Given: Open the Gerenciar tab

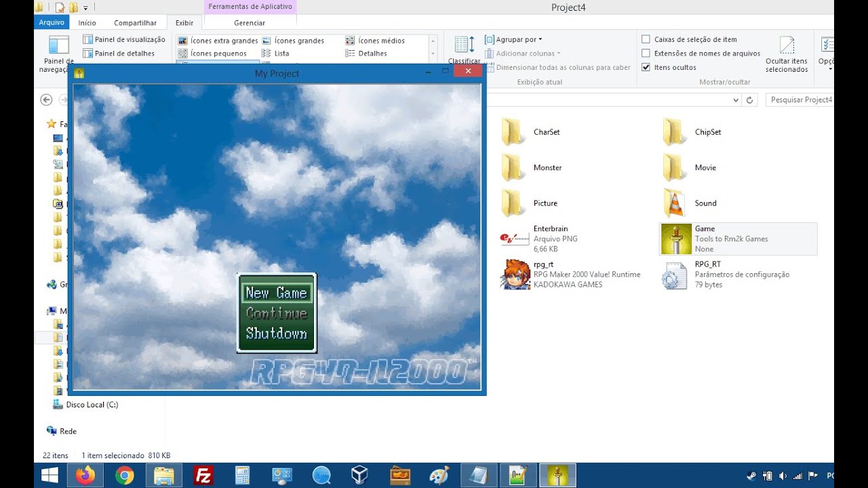Looking at the screenshot, I should (x=250, y=23).
